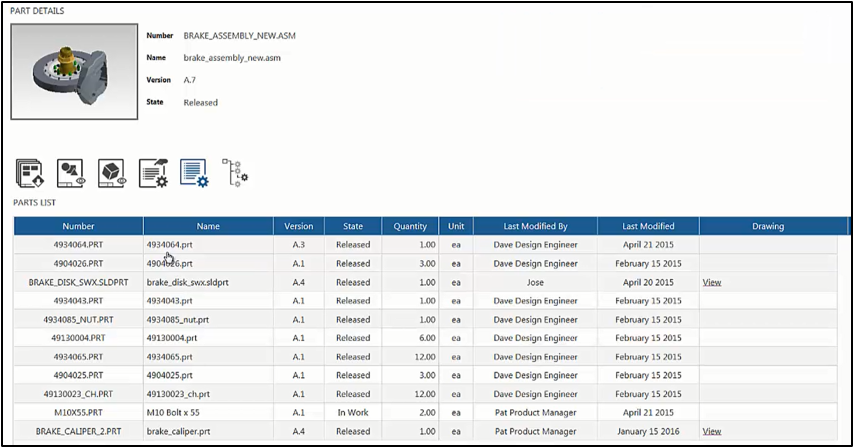
Task: Open View link for BRAKE_DISK_SWX.SLDPRT drawing
Action: [x=712, y=283]
